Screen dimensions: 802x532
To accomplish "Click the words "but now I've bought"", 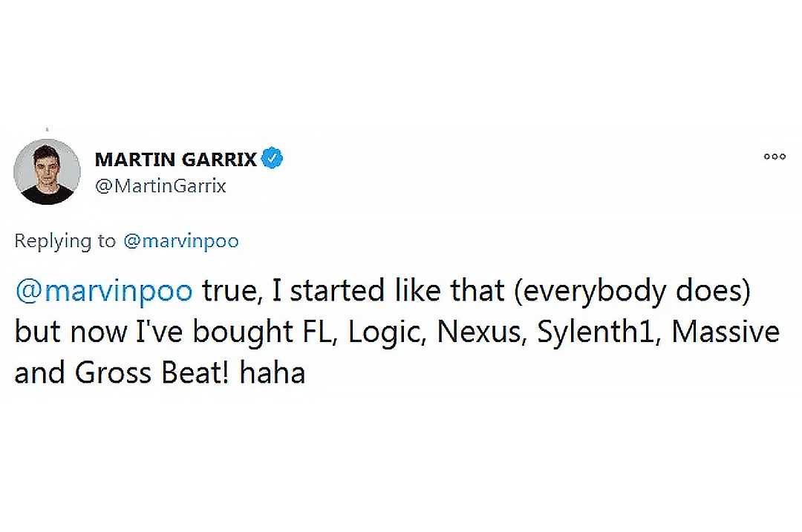I will [x=136, y=332].
